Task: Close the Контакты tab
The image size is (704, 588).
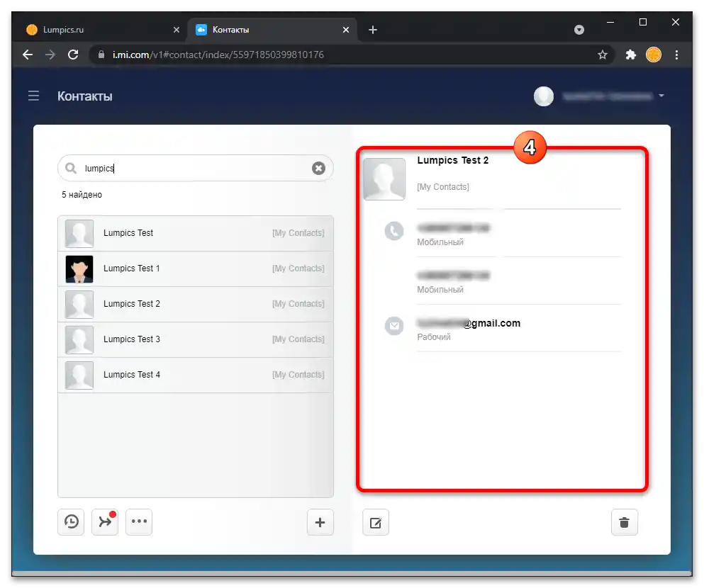Action: pyautogui.click(x=346, y=30)
